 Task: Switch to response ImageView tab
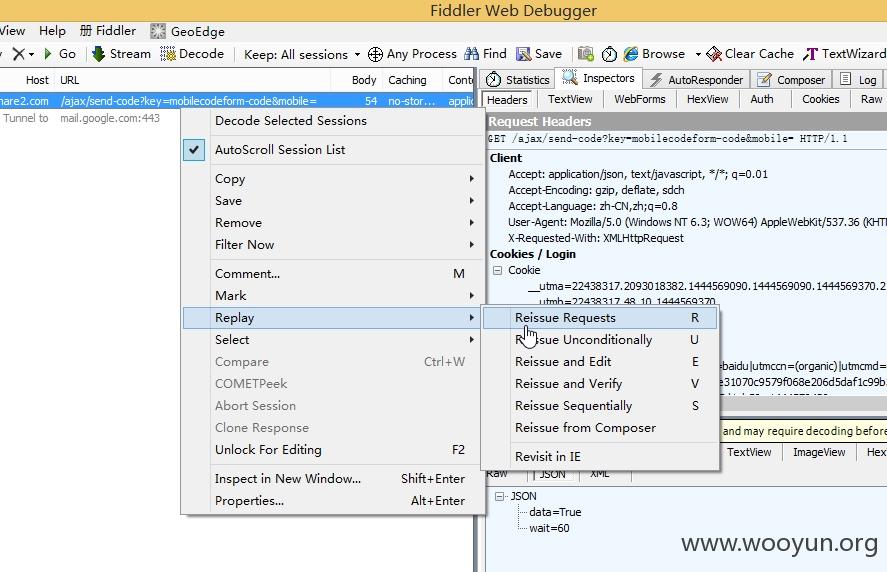pos(819,452)
